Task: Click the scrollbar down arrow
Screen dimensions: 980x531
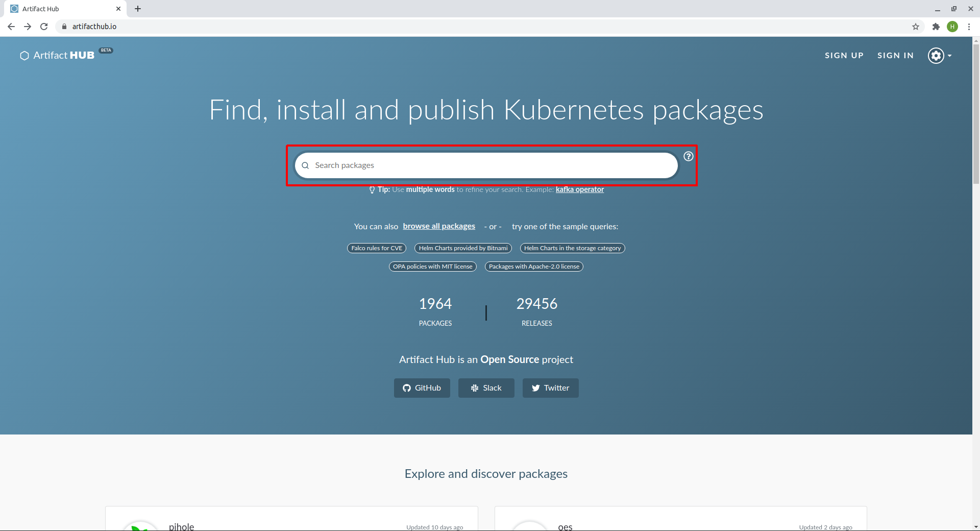Action: pyautogui.click(x=976, y=527)
